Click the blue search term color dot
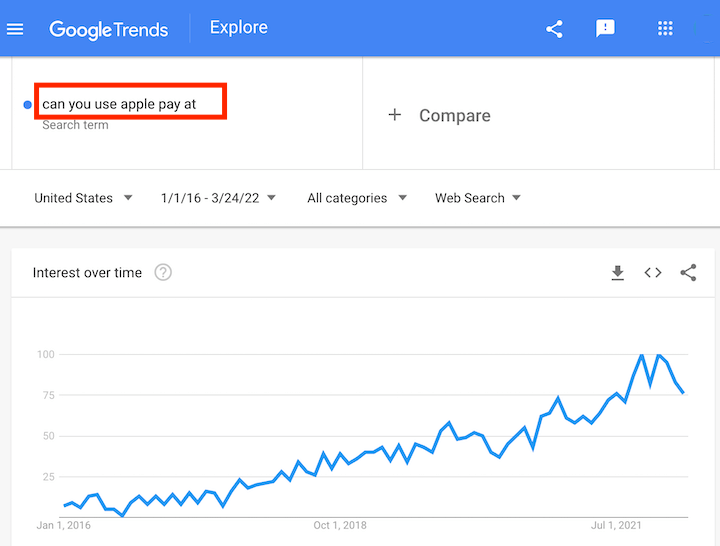This screenshot has width=720, height=546. (x=28, y=105)
